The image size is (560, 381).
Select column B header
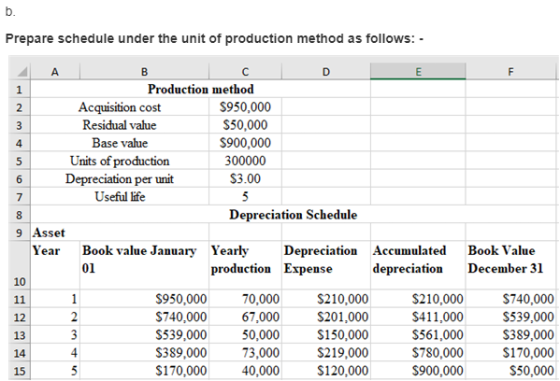click(x=144, y=72)
